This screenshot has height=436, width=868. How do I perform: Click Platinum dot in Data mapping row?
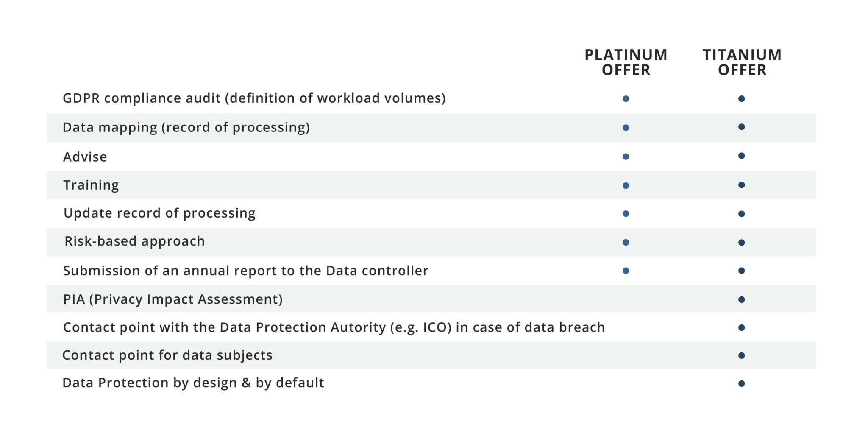[x=626, y=128]
